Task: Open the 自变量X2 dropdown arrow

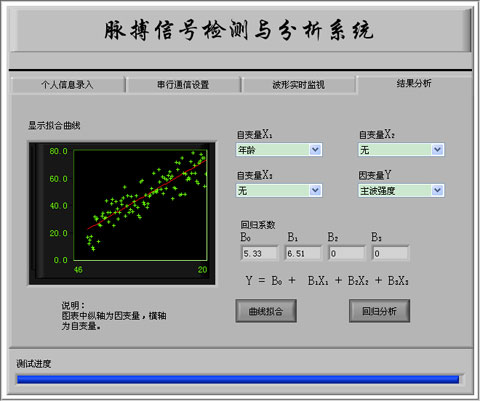Action: pos(437,150)
